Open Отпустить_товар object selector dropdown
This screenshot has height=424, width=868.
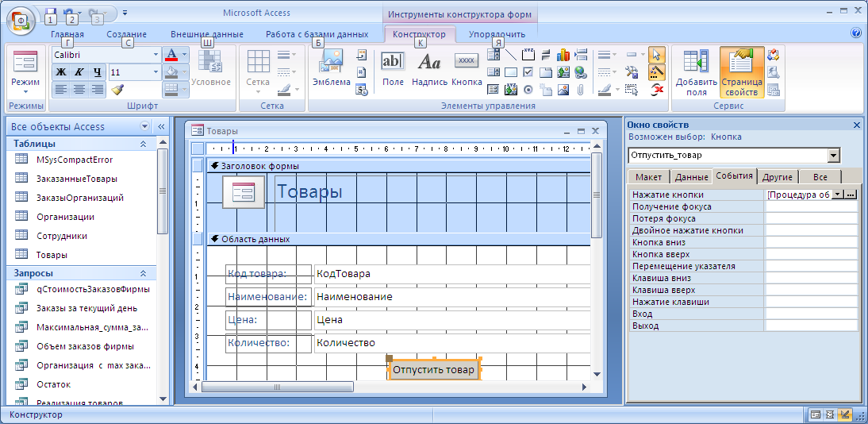click(x=834, y=156)
